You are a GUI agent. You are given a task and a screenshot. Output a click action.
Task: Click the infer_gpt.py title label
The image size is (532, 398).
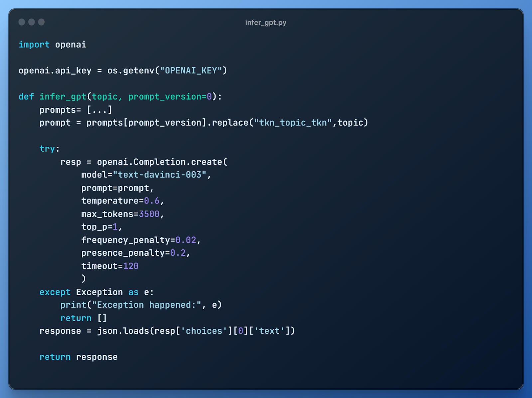266,23
